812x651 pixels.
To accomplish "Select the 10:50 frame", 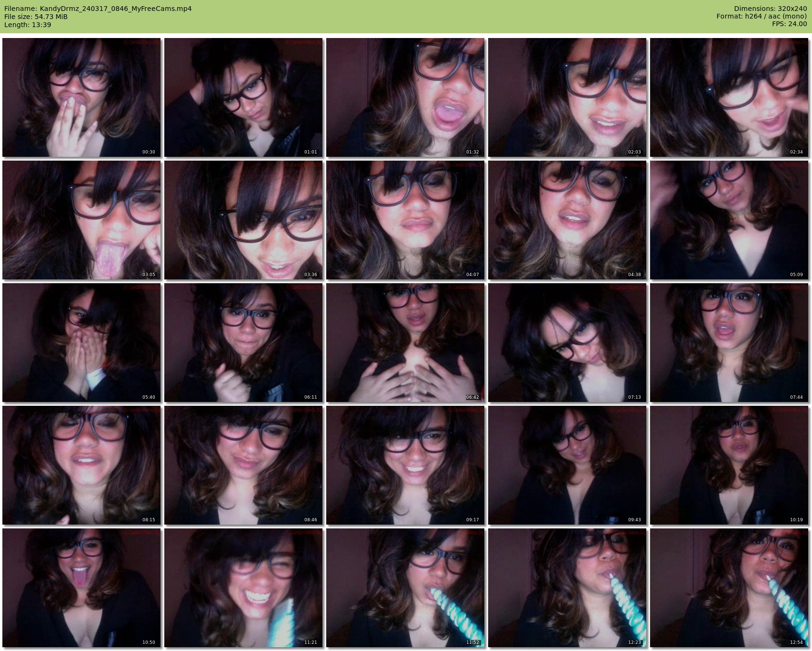I will [x=82, y=588].
